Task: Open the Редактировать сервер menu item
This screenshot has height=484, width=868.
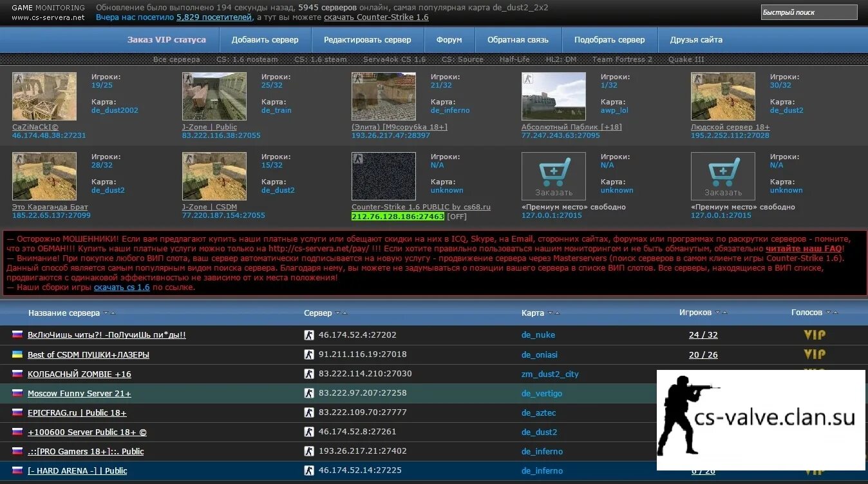Action: pyautogui.click(x=368, y=40)
